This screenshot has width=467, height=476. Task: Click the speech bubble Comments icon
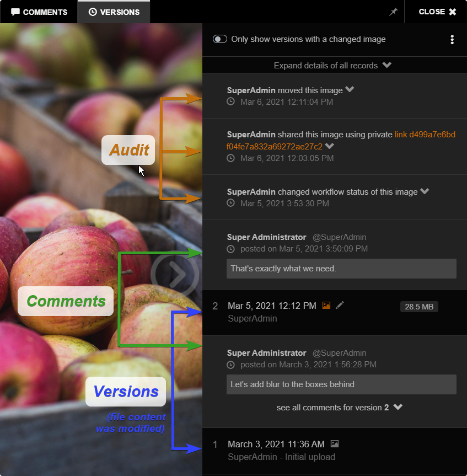15,12
